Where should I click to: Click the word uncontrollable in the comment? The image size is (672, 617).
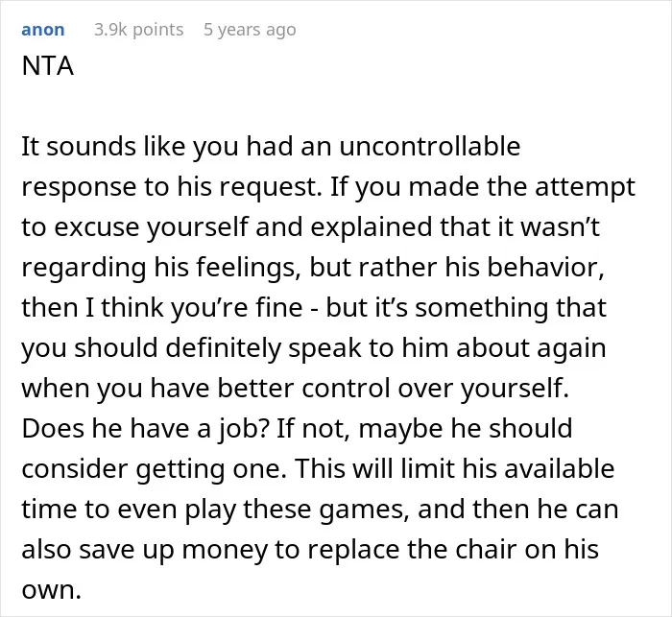tap(430, 146)
